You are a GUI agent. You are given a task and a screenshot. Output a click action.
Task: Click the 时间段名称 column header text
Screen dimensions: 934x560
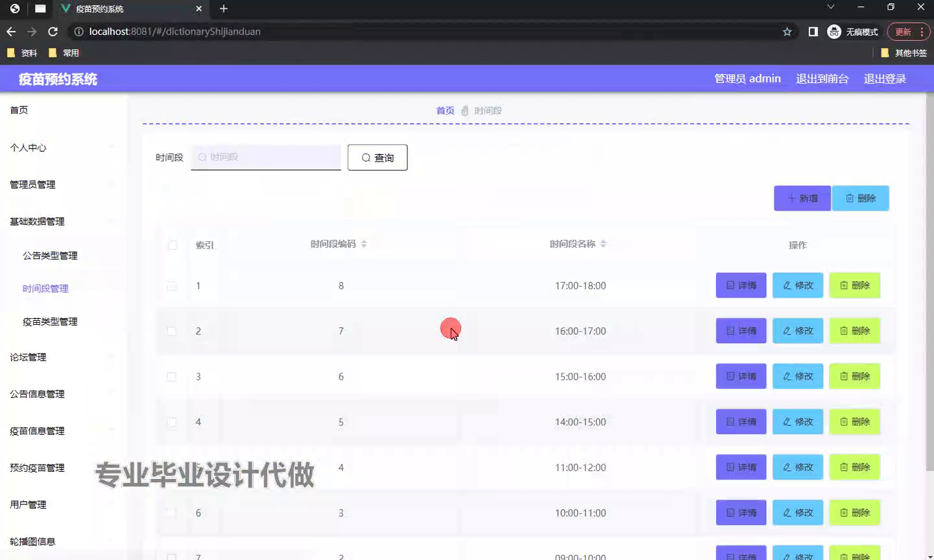[572, 244]
